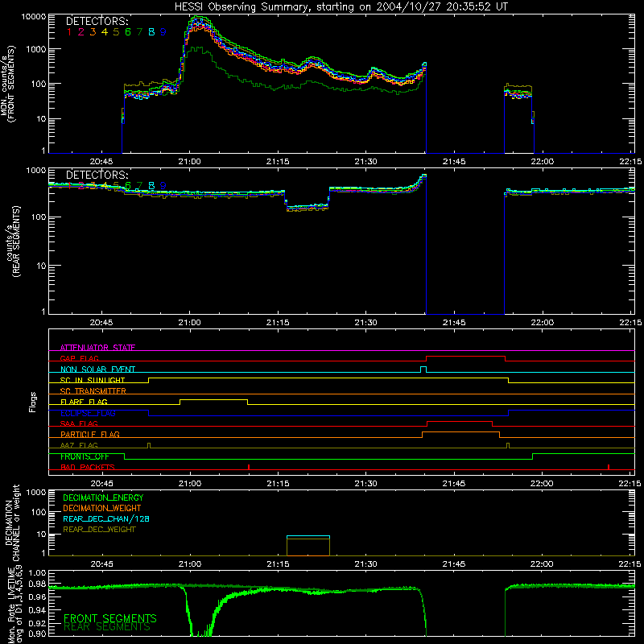Click the 21:00 time label under the front segments plot
The image size is (644, 644).
[x=190, y=162]
